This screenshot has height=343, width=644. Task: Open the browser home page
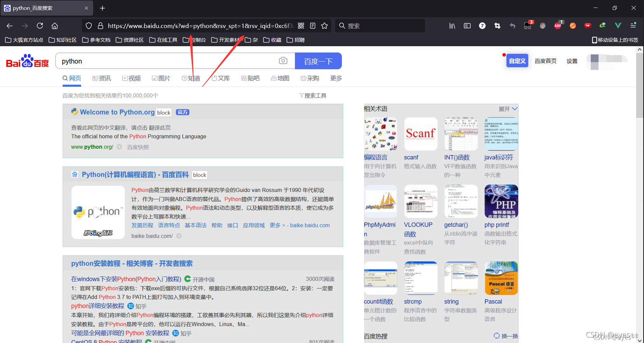[x=55, y=26]
